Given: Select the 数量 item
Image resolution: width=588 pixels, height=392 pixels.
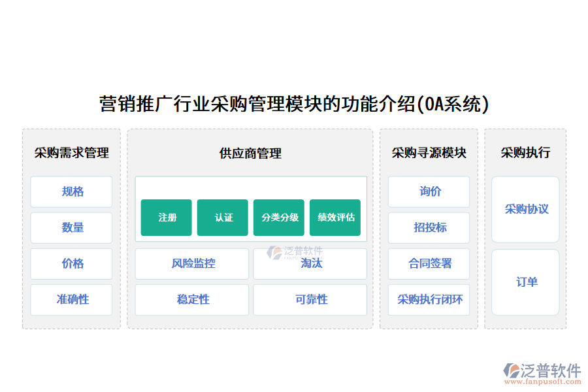Looking at the screenshot, I should coord(72,228).
